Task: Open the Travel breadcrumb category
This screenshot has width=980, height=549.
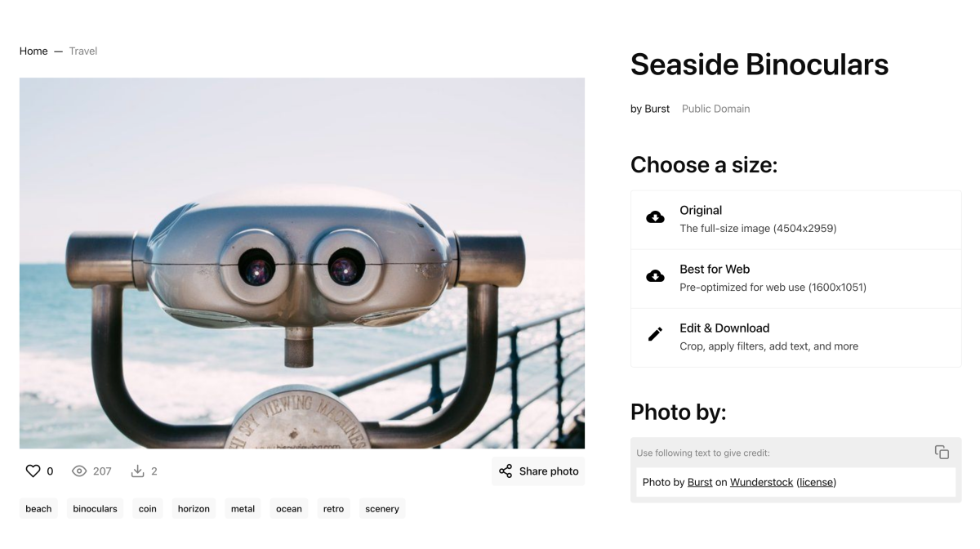Action: (x=83, y=51)
